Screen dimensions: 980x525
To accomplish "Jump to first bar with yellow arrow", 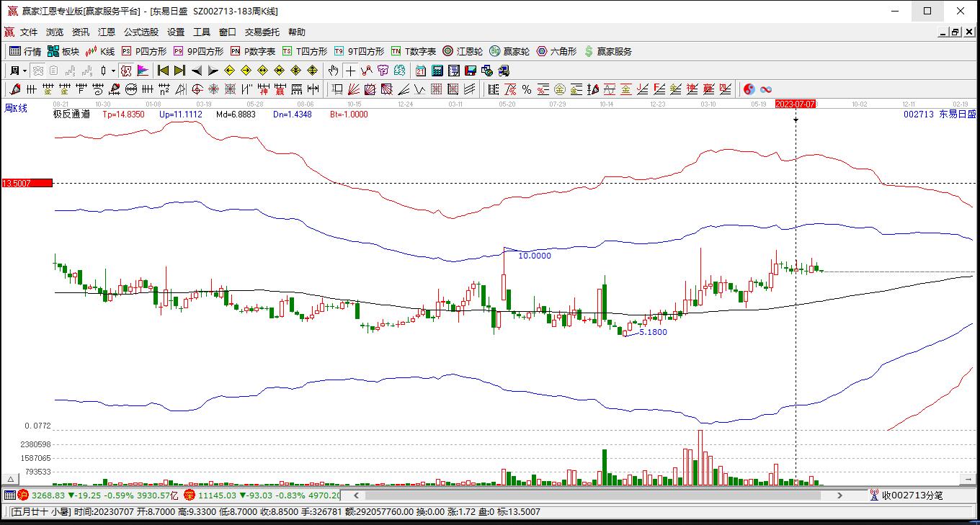I will (x=164, y=71).
